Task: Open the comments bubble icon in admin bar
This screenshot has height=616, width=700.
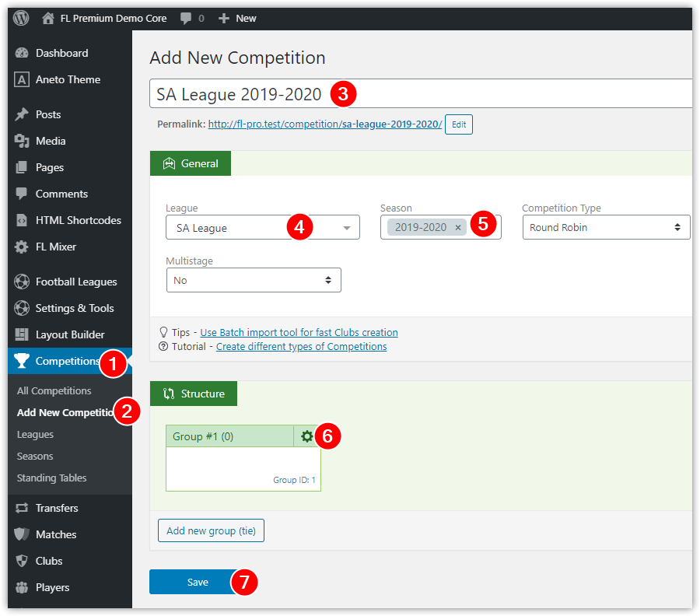Action: tap(185, 19)
